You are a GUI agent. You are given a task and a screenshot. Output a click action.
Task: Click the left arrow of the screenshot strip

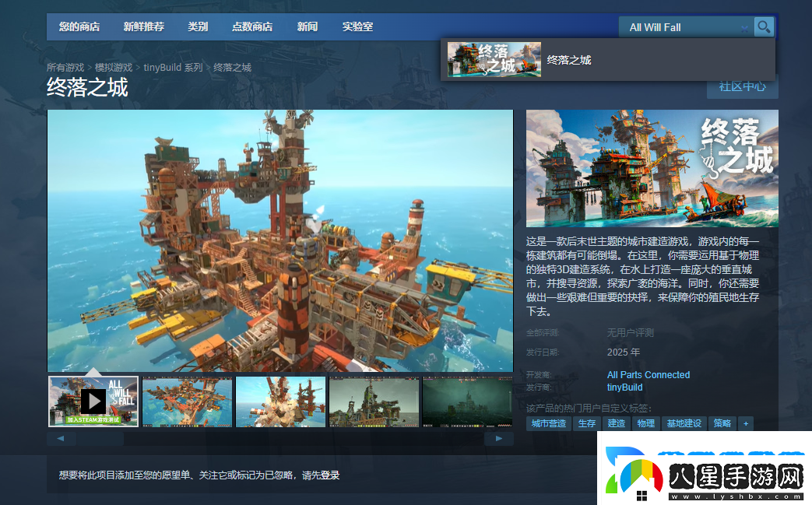(x=62, y=439)
